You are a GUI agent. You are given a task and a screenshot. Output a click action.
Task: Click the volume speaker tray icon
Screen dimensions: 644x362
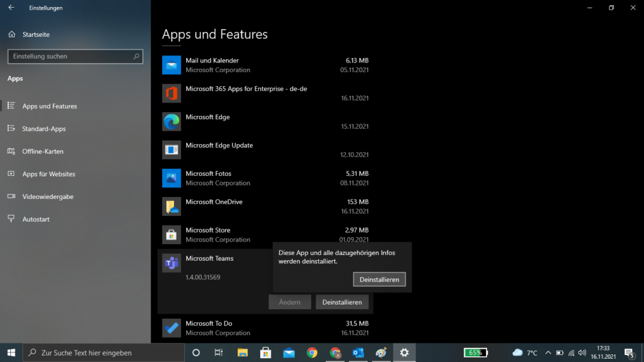tap(582, 352)
